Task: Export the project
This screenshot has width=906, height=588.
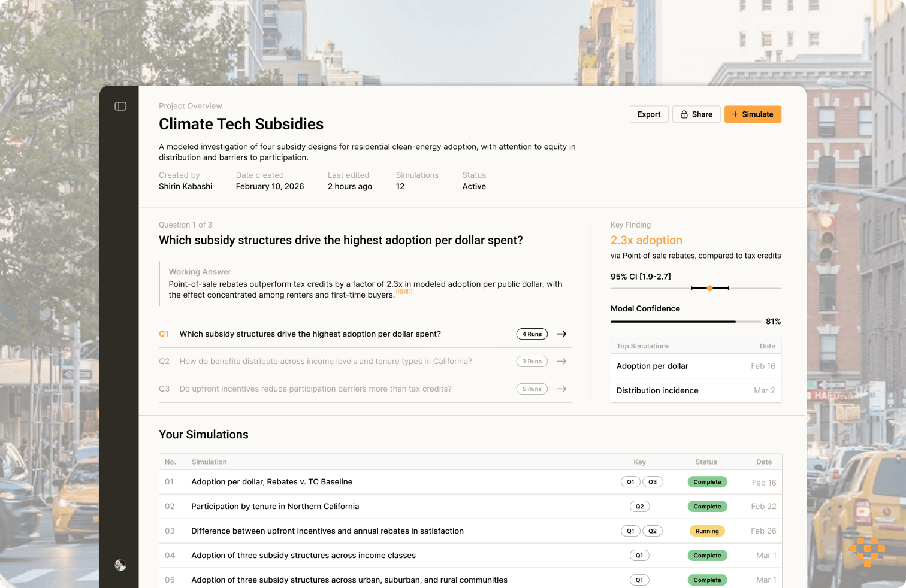Action: coord(649,114)
